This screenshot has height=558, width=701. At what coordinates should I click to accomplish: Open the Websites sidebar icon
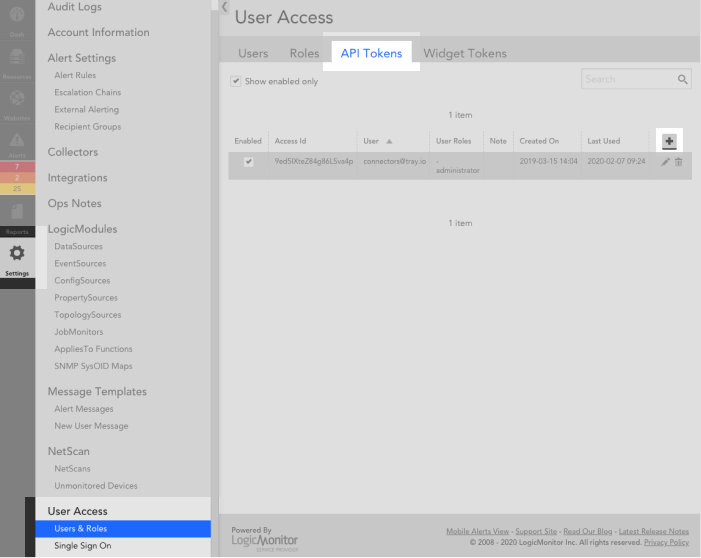17,102
